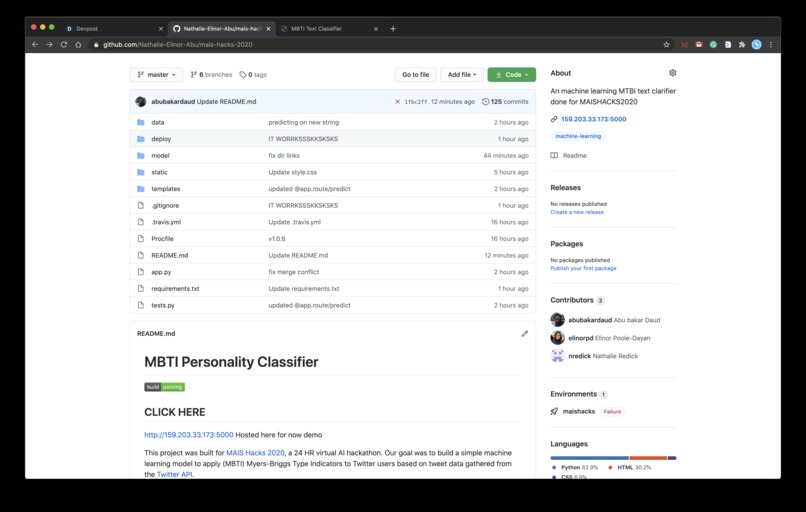Open tests.py file
This screenshot has height=512, width=806.
click(162, 305)
